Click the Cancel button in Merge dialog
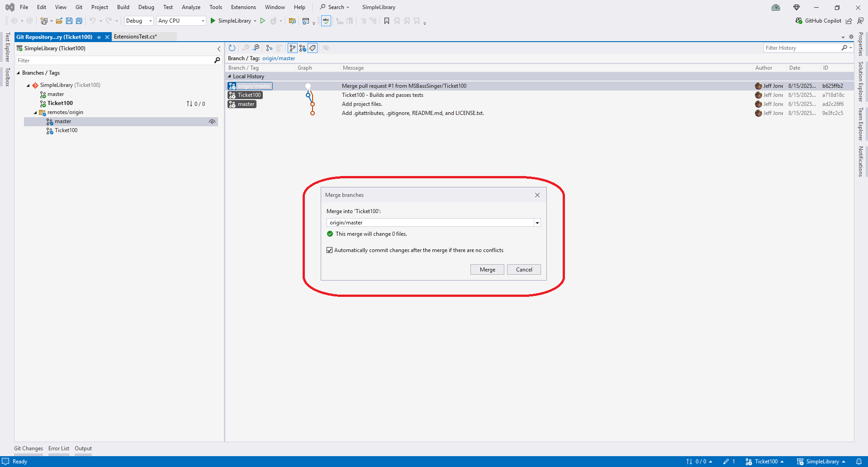 click(x=524, y=270)
